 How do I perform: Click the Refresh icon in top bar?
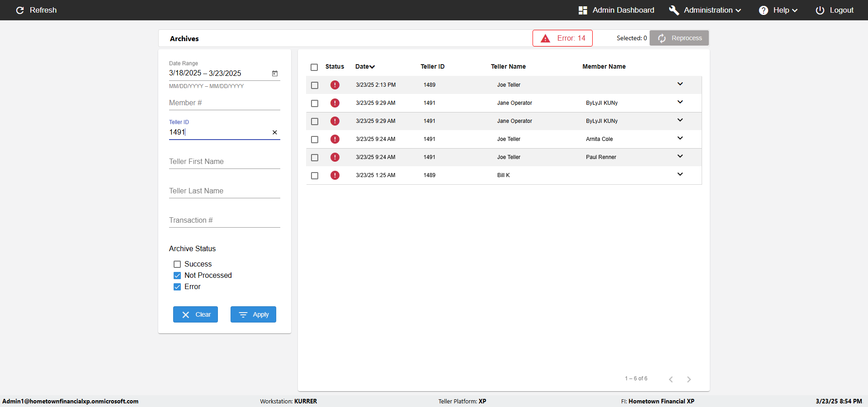click(20, 10)
